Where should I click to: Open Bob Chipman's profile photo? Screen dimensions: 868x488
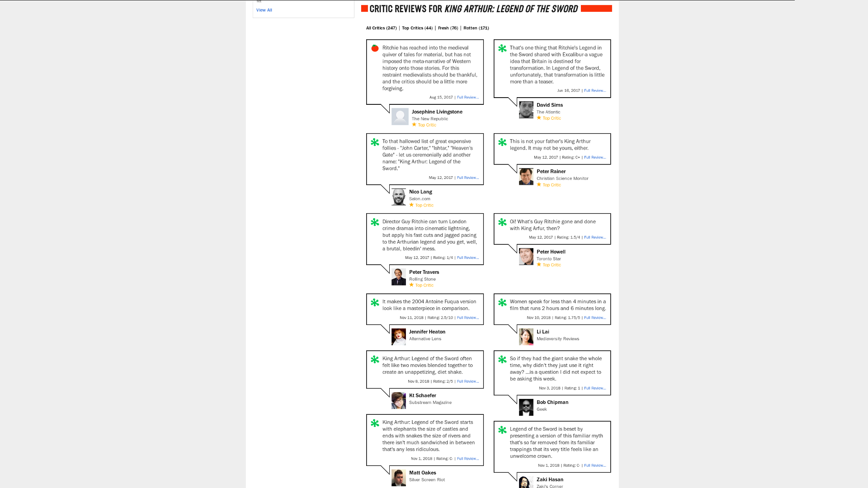click(x=526, y=408)
